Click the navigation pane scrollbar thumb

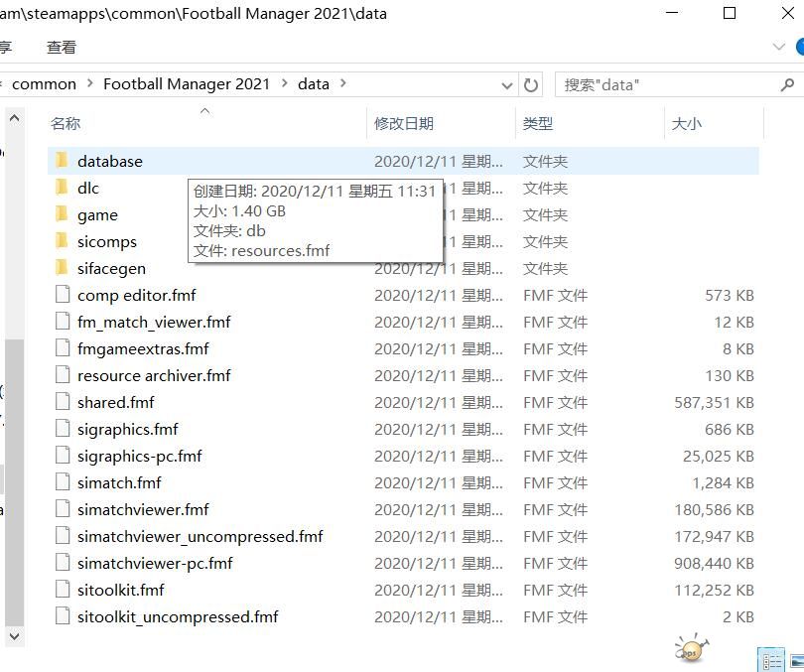(x=14, y=482)
